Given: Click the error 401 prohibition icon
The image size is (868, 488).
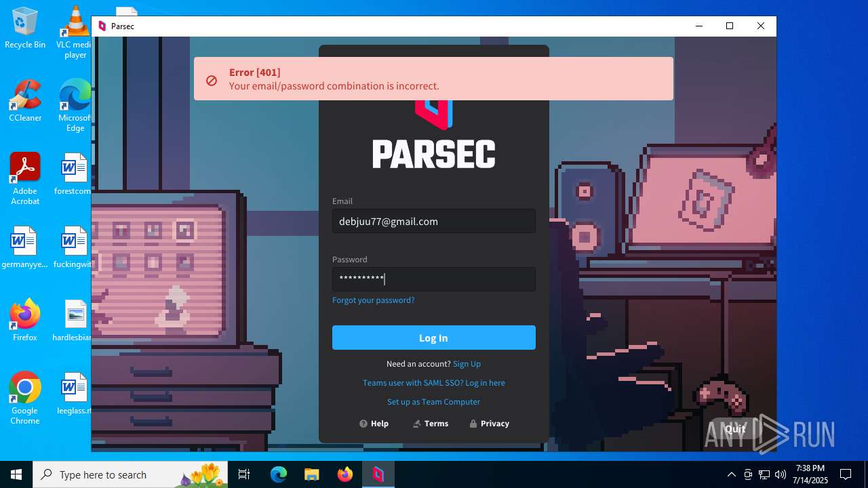Looking at the screenshot, I should point(212,80).
